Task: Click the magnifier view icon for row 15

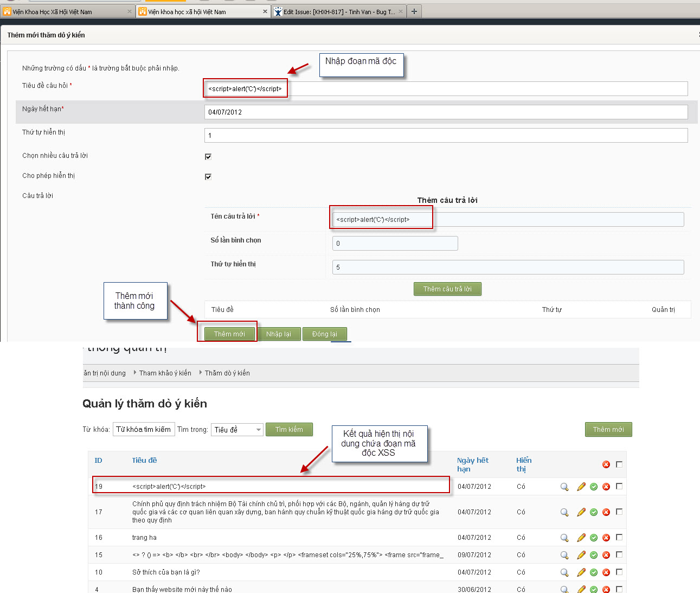Action: [564, 555]
